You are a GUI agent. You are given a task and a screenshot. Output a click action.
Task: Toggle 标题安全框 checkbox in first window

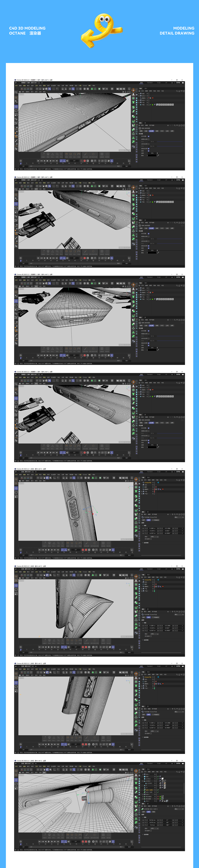point(148,139)
